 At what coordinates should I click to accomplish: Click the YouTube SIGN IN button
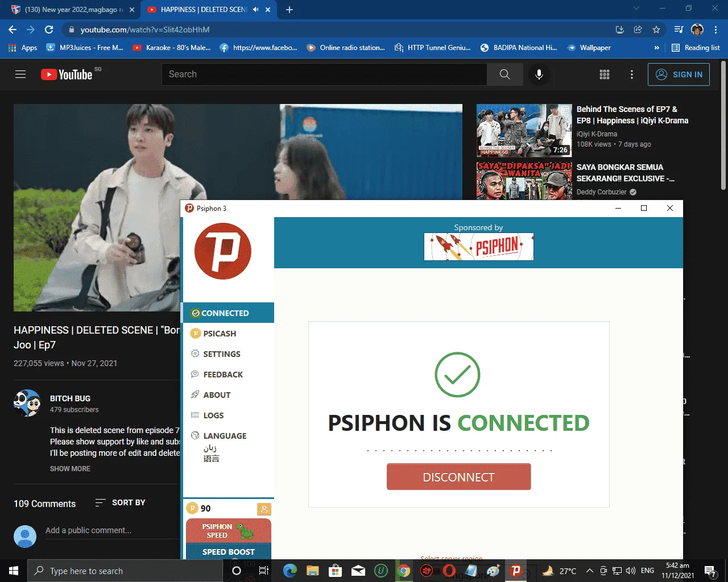click(679, 74)
